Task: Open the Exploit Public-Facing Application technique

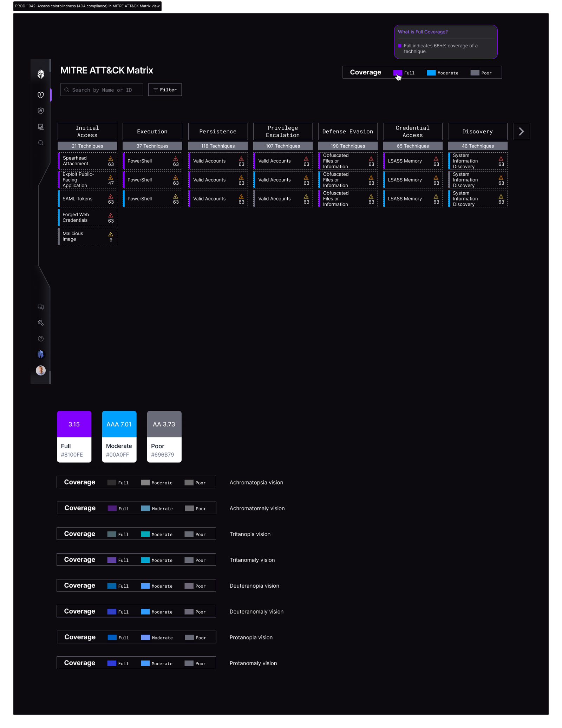Action: tap(87, 180)
